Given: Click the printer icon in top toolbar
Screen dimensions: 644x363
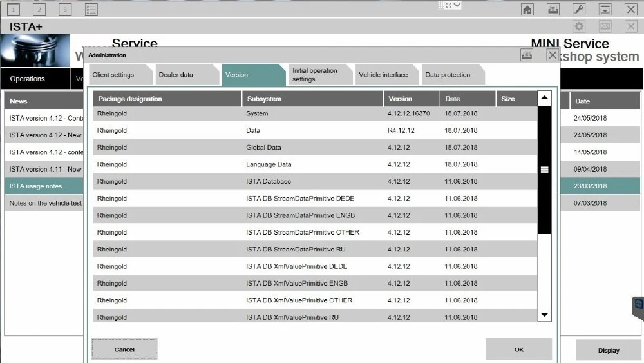Looking at the screenshot, I should (553, 10).
